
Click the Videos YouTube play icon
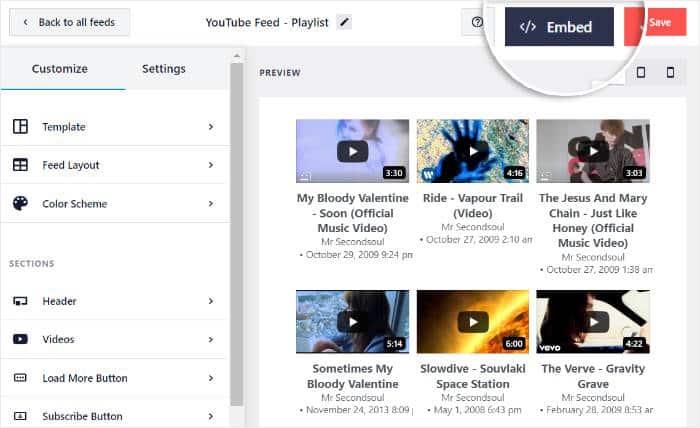(20, 340)
